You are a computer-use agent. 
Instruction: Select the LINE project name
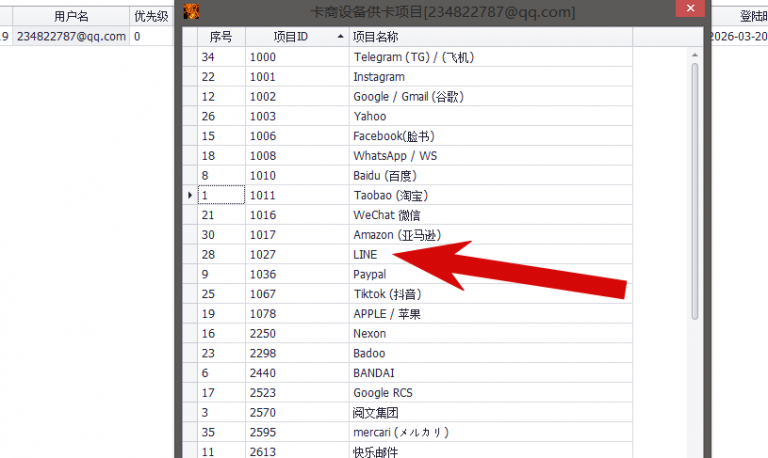(365, 255)
